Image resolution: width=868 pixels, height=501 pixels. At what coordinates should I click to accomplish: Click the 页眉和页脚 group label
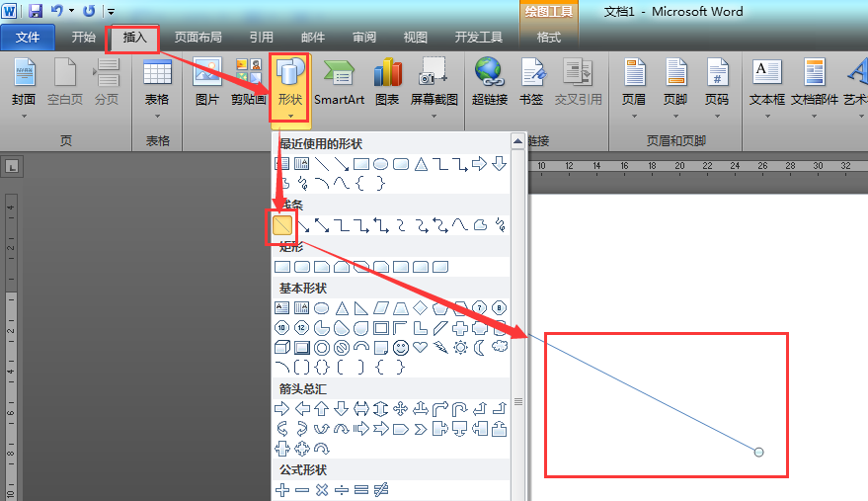click(675, 140)
